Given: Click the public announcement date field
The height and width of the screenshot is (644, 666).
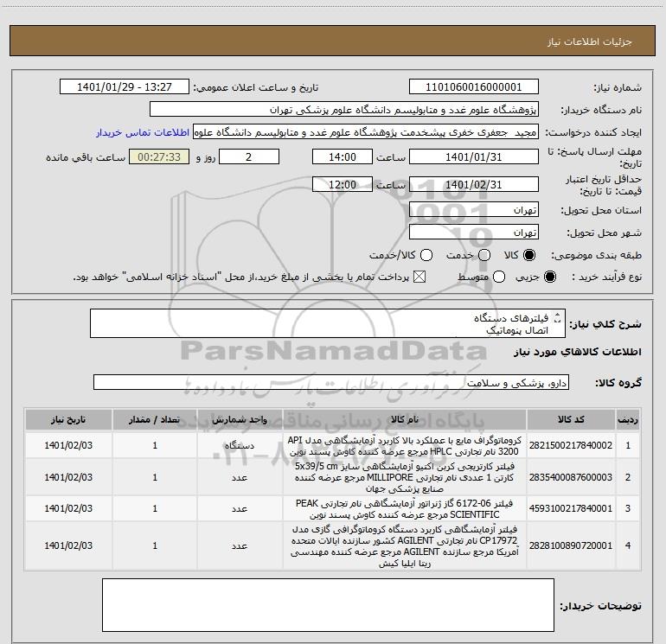Looking at the screenshot, I should tap(124, 87).
